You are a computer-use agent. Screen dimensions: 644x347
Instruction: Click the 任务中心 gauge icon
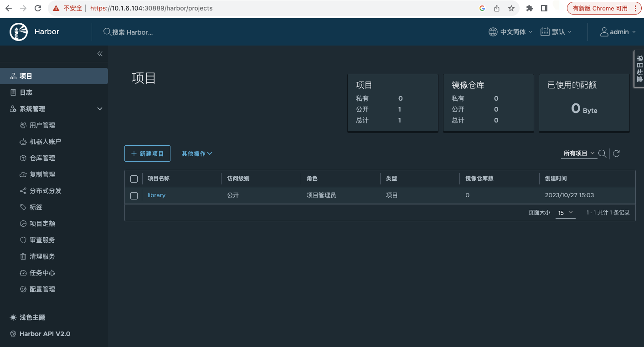[23, 273]
